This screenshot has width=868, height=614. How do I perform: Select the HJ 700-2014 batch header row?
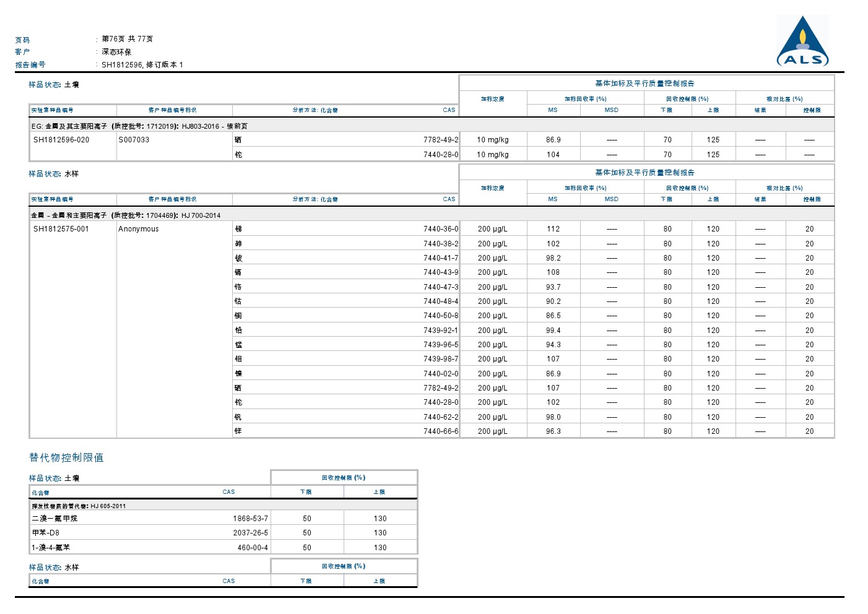126,215
